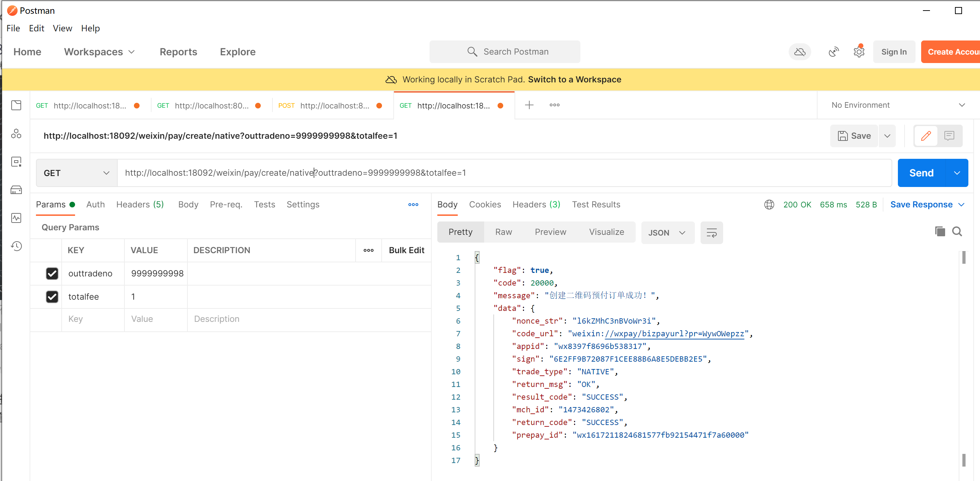Click the Create Account button
The image size is (980, 481).
[950, 52]
